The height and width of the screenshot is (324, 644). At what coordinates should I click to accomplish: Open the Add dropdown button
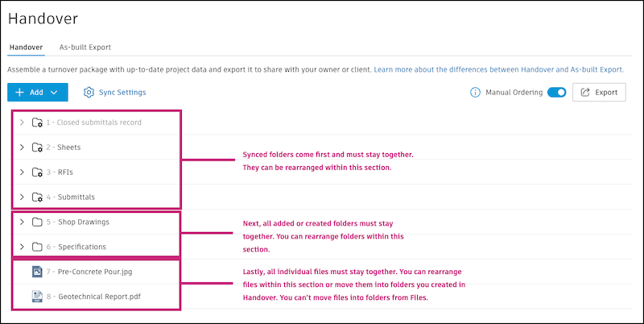point(37,93)
